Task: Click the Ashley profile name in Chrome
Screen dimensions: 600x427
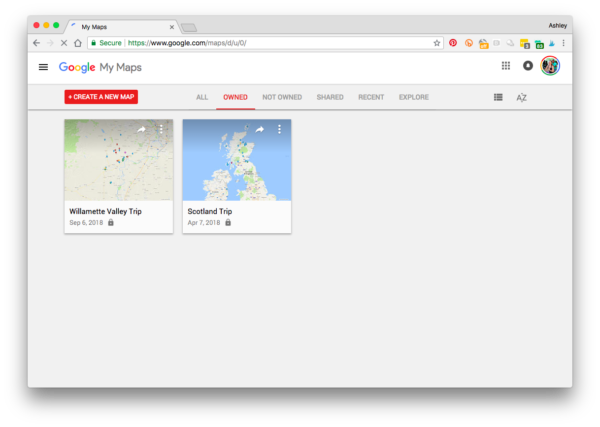Action: click(x=558, y=25)
